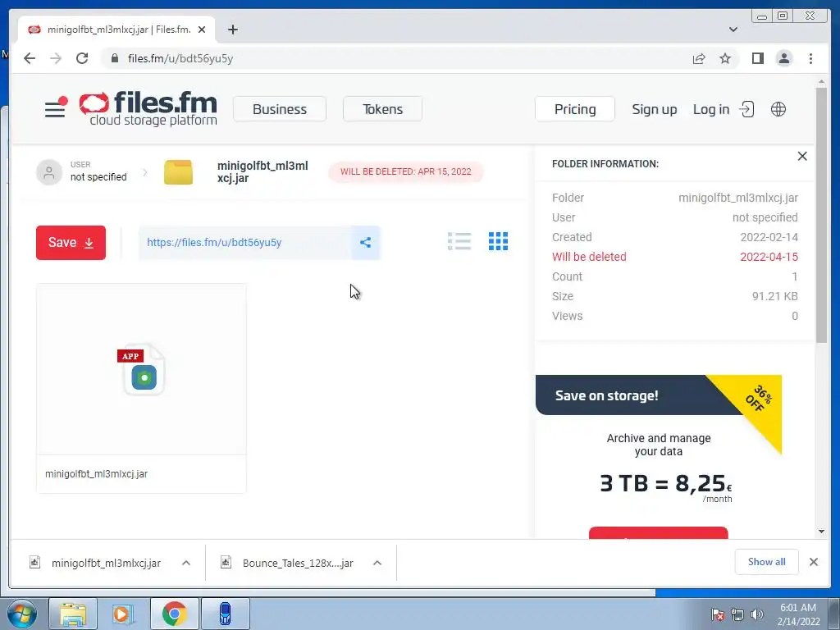Open a new browser tab

tap(232, 30)
